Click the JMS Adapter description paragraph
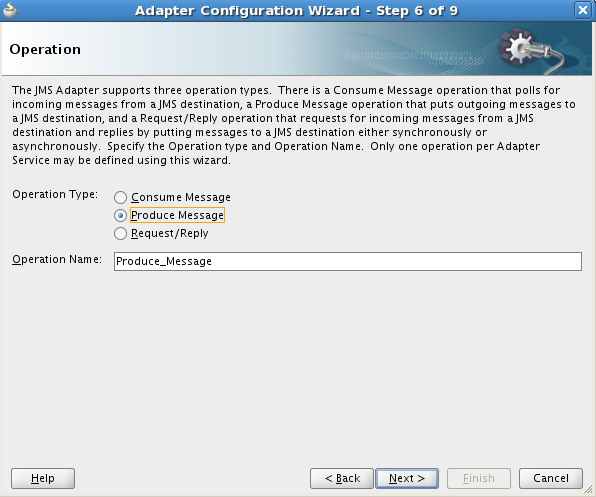The image size is (596, 497). pos(293,125)
